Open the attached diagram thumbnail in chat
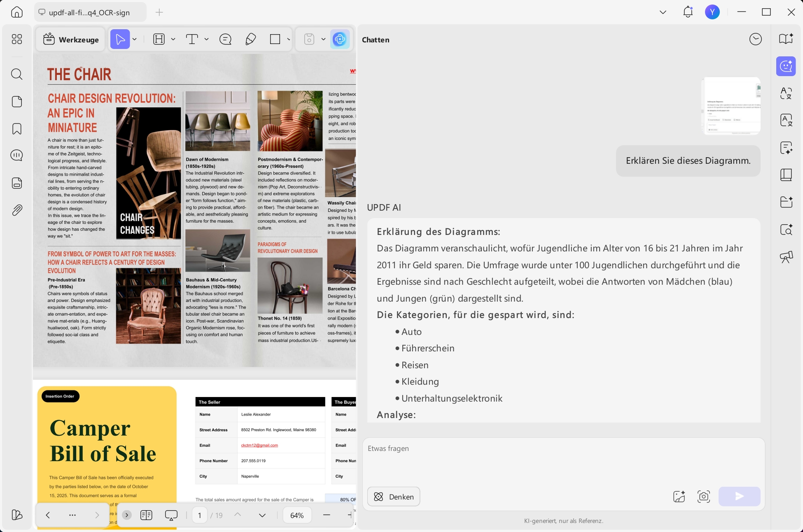 (x=731, y=106)
